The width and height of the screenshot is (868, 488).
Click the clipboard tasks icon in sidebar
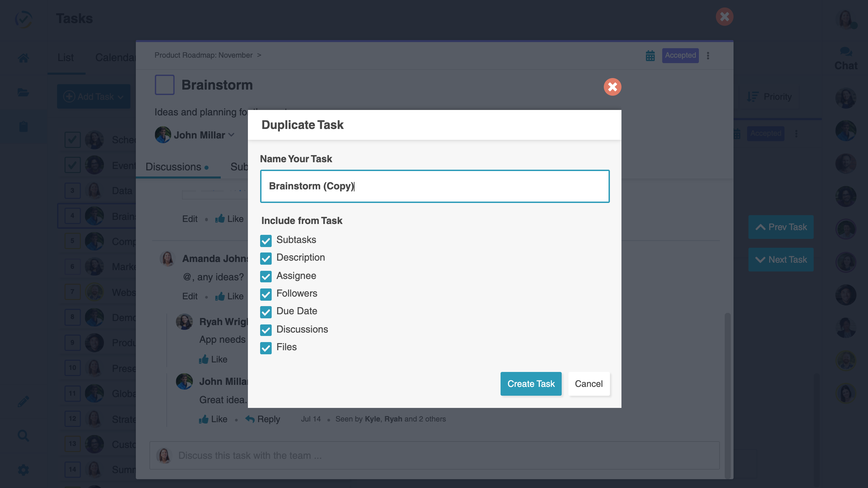tap(23, 126)
